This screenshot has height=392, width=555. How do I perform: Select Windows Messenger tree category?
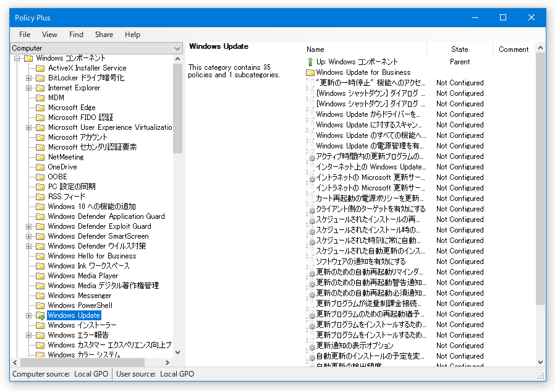click(80, 296)
